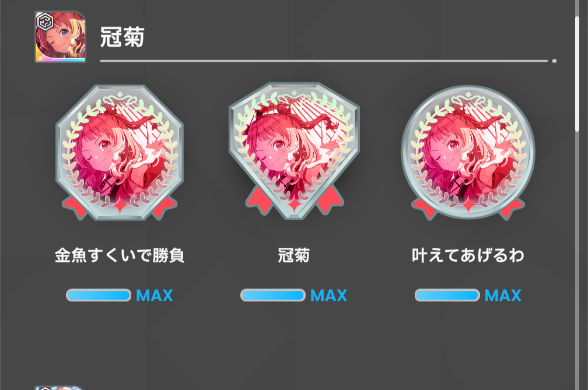Click the 金魚すくいで勝負 label
The height and width of the screenshot is (390, 588).
(119, 255)
